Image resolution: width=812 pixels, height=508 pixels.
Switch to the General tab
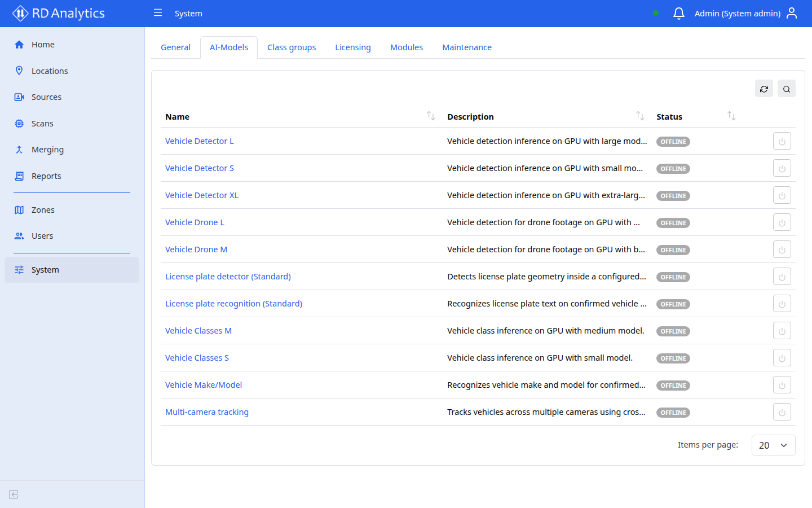point(175,47)
